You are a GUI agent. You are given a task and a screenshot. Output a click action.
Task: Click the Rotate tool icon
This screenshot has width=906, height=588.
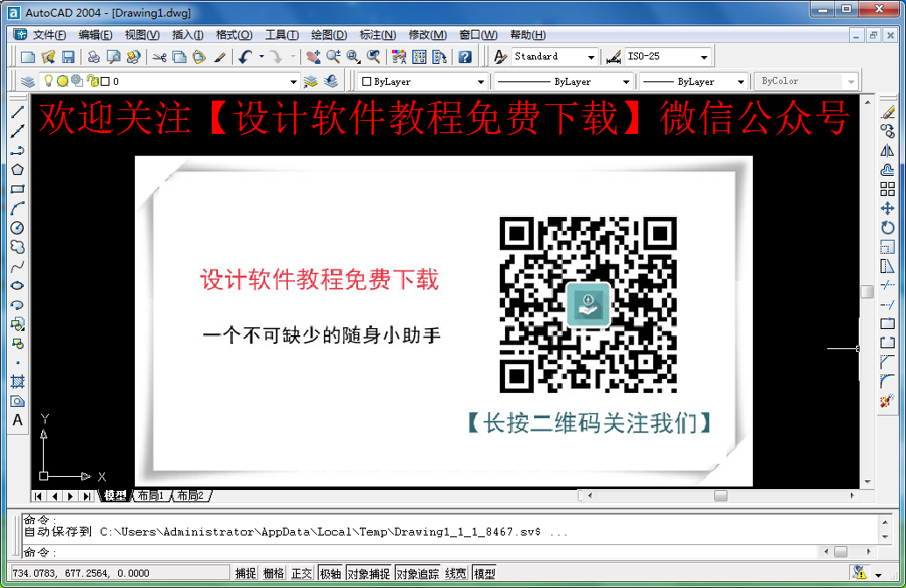(x=887, y=227)
